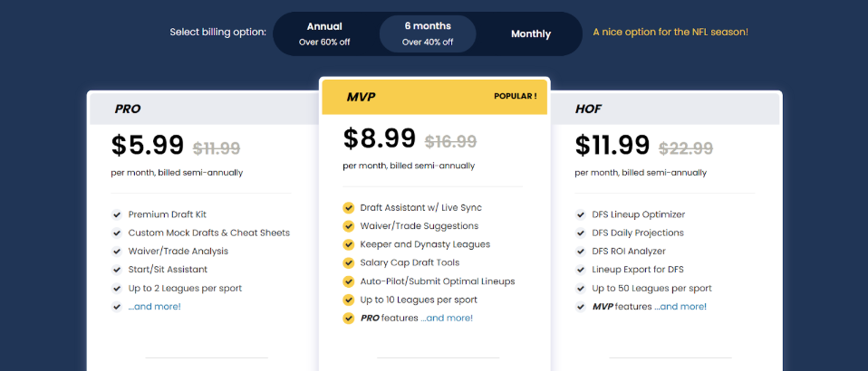Screen dimensions: 868x371
Task: Click the crossed-out $11.99 price
Action: click(x=217, y=148)
